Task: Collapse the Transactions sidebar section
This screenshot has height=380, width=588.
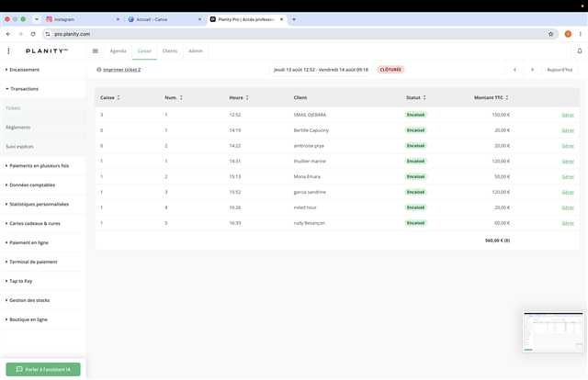Action: pyautogui.click(x=22, y=89)
